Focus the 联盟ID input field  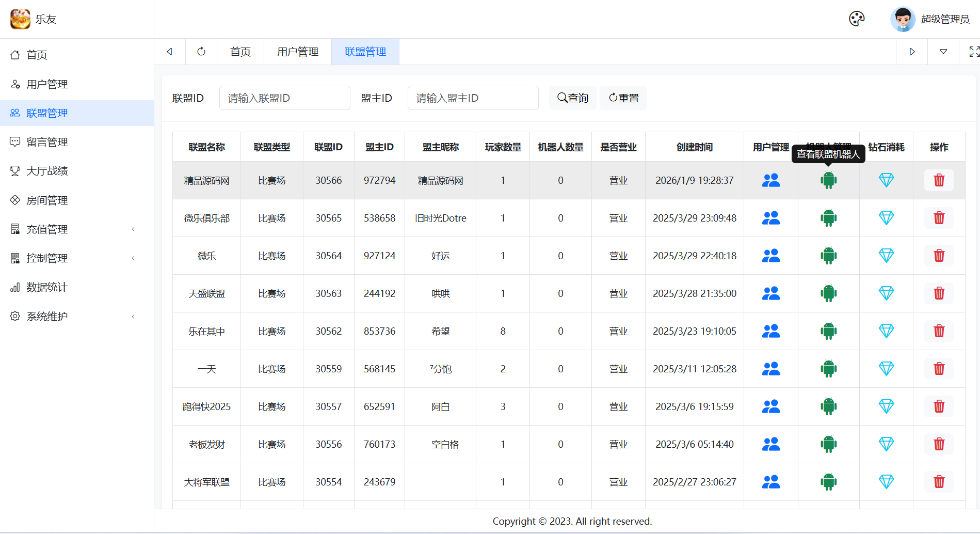[x=284, y=98]
